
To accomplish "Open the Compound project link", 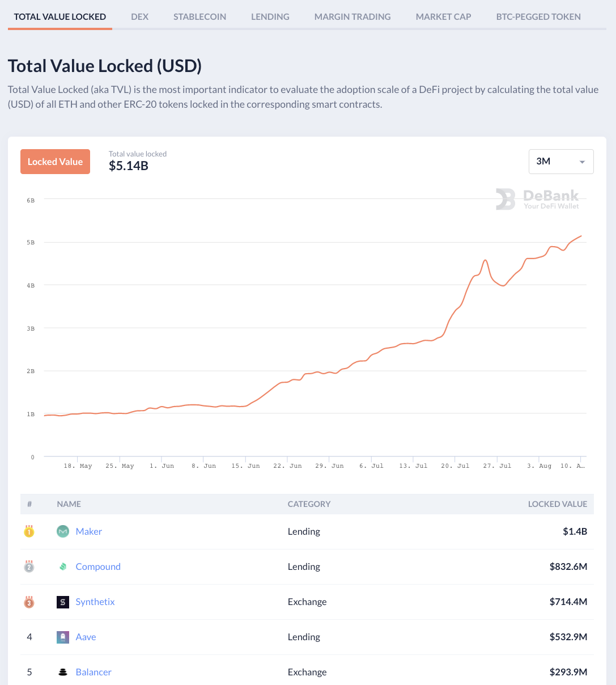I will coord(98,566).
